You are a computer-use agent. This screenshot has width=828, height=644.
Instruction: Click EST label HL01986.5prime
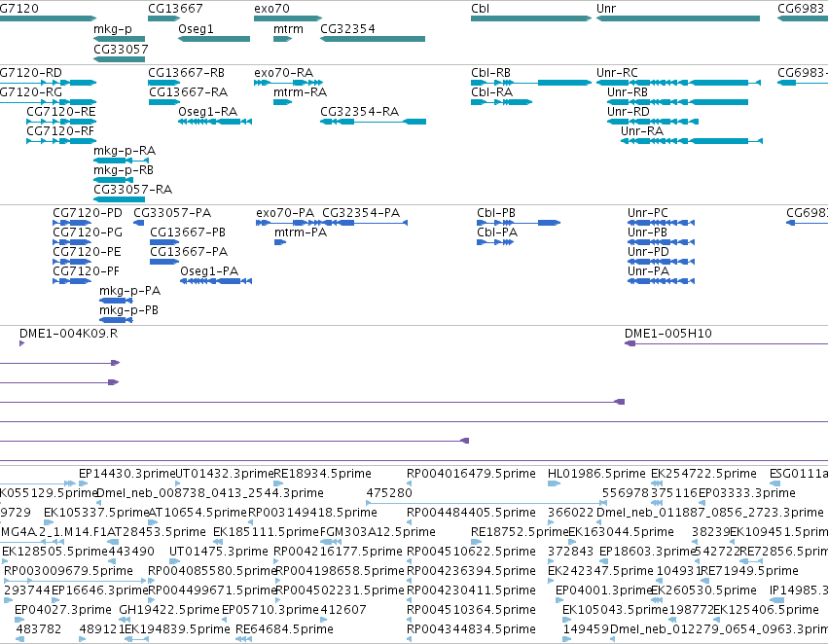tap(596, 474)
